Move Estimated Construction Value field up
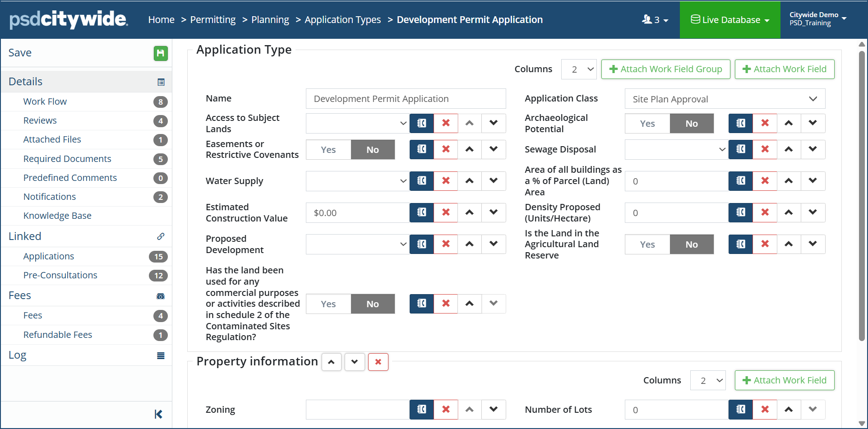 pos(470,212)
